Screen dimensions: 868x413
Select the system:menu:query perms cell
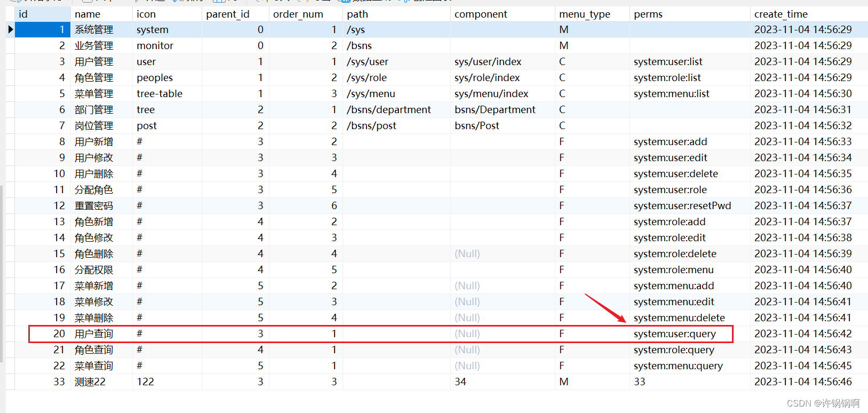coord(690,366)
